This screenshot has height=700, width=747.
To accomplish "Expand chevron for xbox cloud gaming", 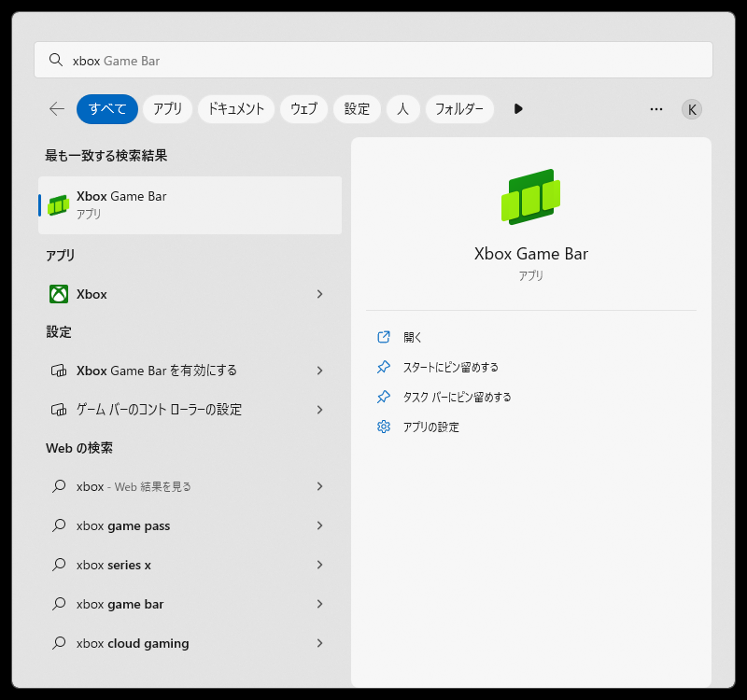I will (319, 643).
